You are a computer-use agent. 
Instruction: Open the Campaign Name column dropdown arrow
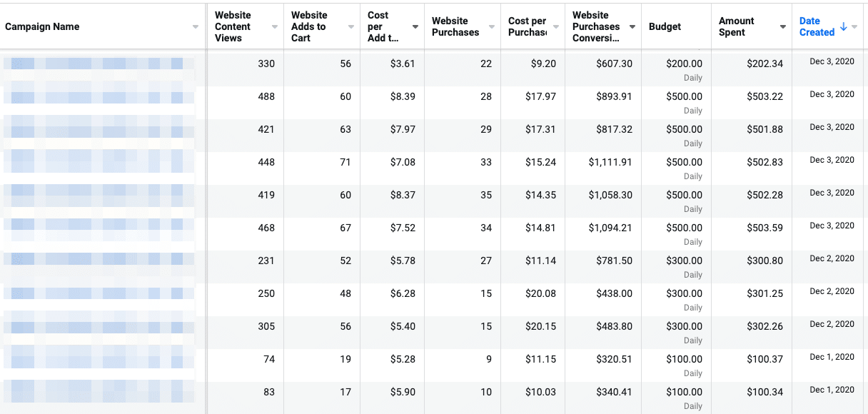[x=196, y=27]
